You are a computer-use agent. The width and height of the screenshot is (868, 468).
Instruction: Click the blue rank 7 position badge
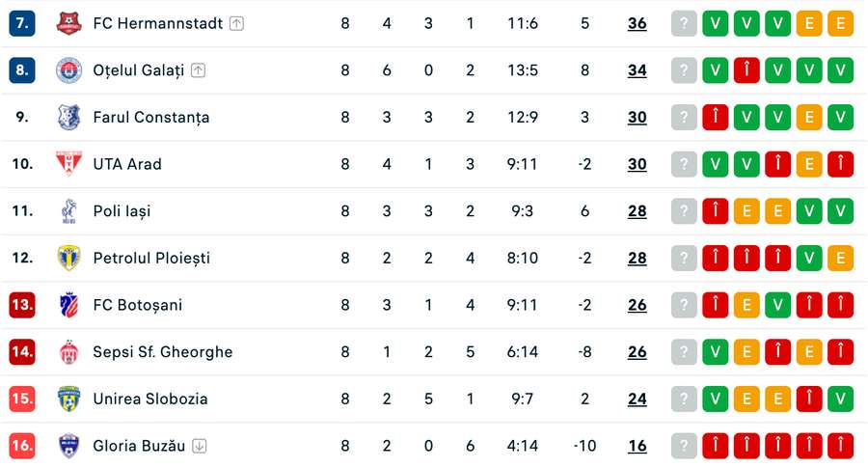(22, 23)
